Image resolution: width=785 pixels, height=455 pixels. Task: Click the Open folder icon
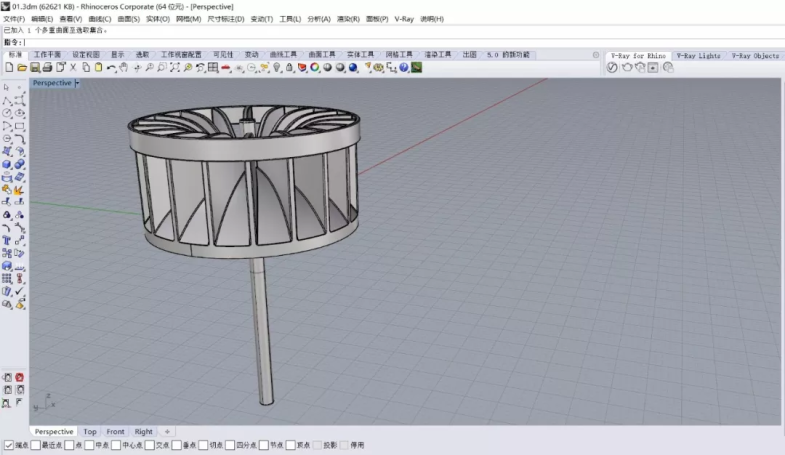click(x=21, y=68)
